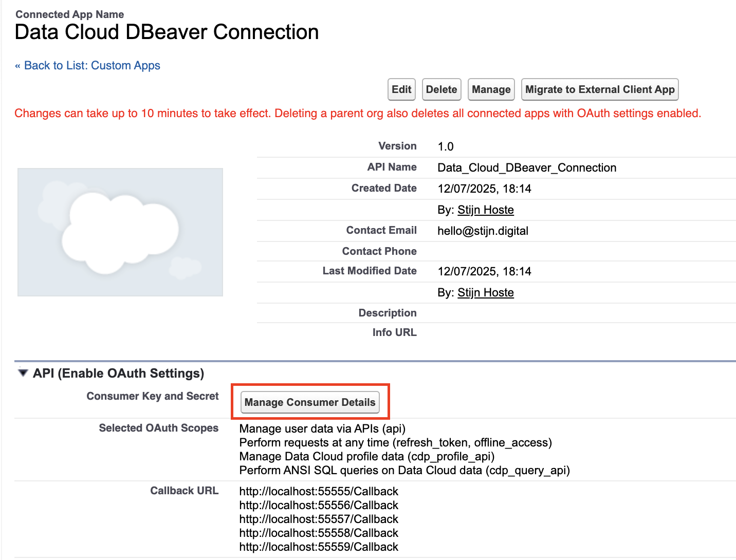
Task: Click the refresh_token, offline_access scope line
Action: (x=395, y=442)
